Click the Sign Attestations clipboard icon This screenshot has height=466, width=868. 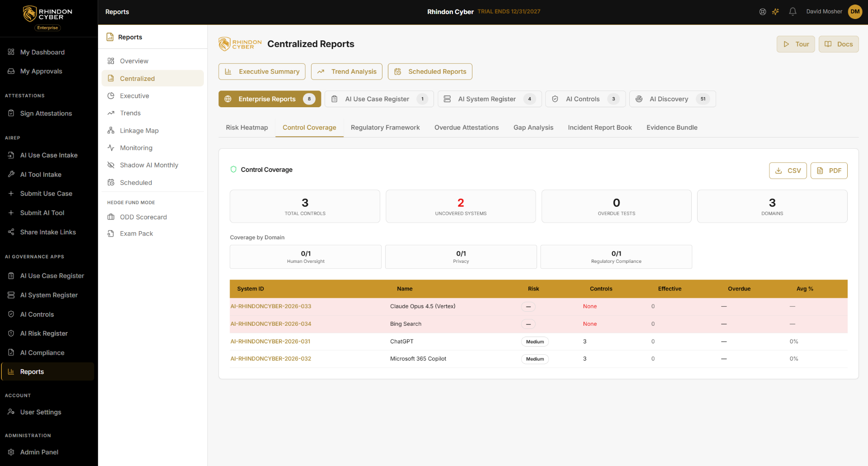click(x=11, y=113)
